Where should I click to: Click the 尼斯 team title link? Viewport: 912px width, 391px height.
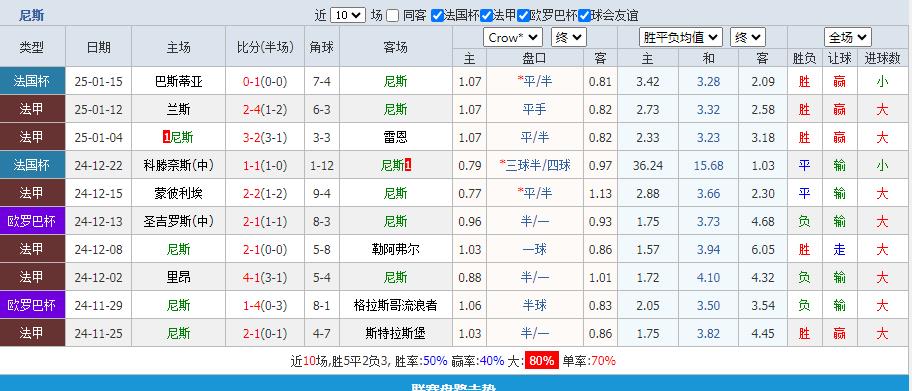[31, 16]
